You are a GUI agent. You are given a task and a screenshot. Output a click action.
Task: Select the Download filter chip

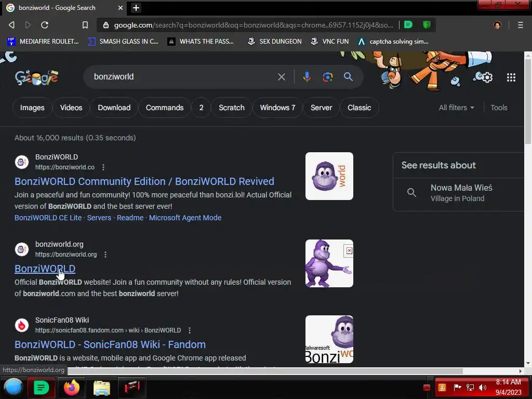(114, 108)
